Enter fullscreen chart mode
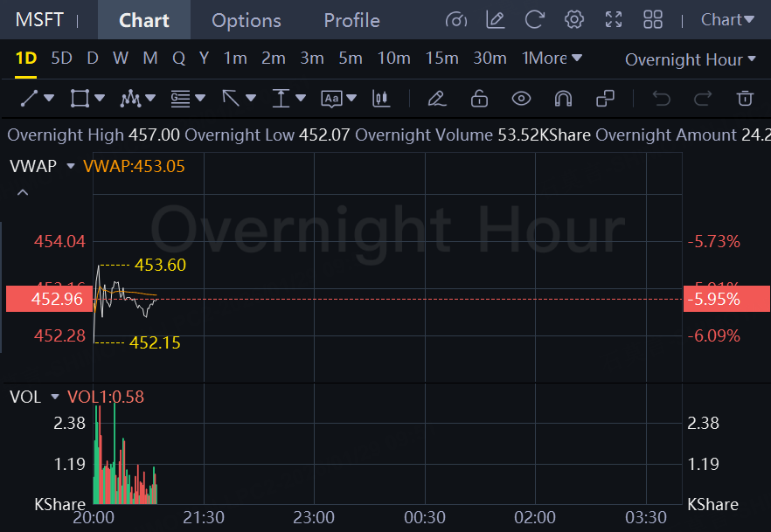This screenshot has height=532, width=771. tap(614, 19)
